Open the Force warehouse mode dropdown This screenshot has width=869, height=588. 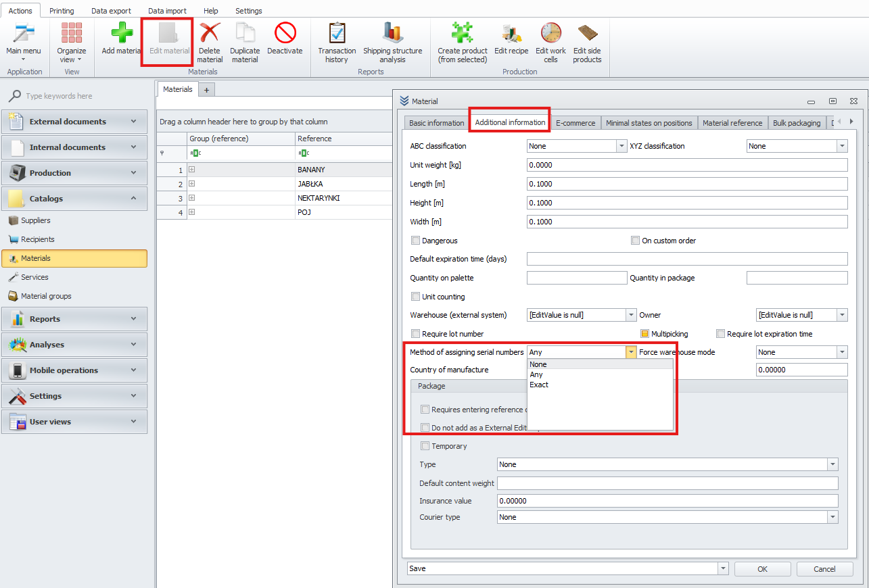point(842,352)
